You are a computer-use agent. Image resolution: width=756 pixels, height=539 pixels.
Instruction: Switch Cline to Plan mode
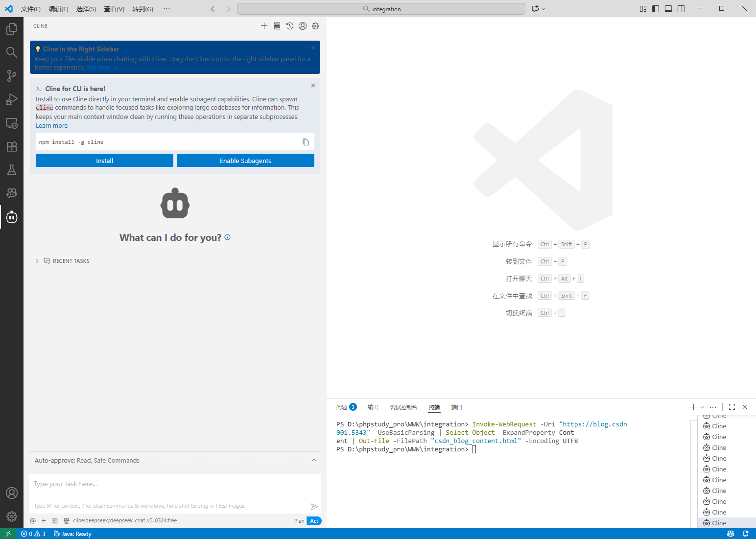coord(299,521)
